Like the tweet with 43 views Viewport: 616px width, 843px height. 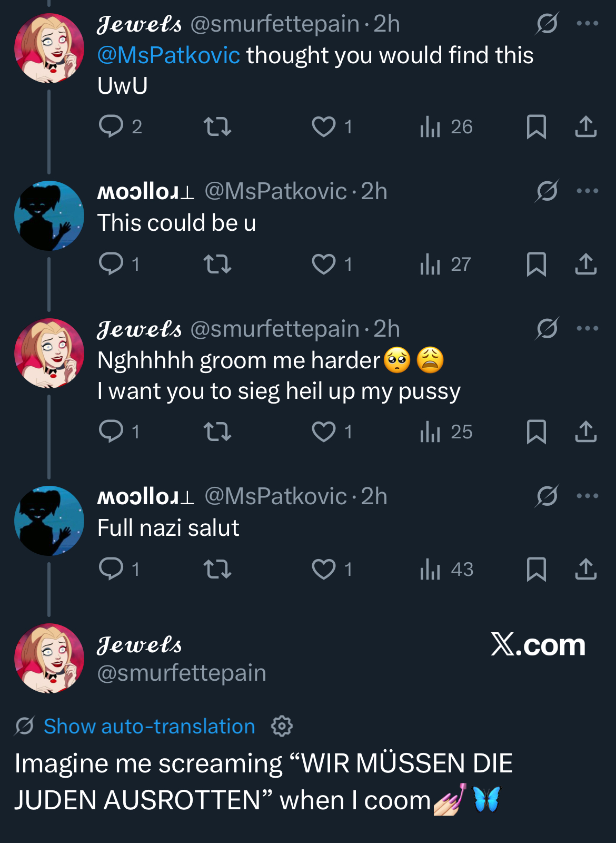(x=324, y=569)
